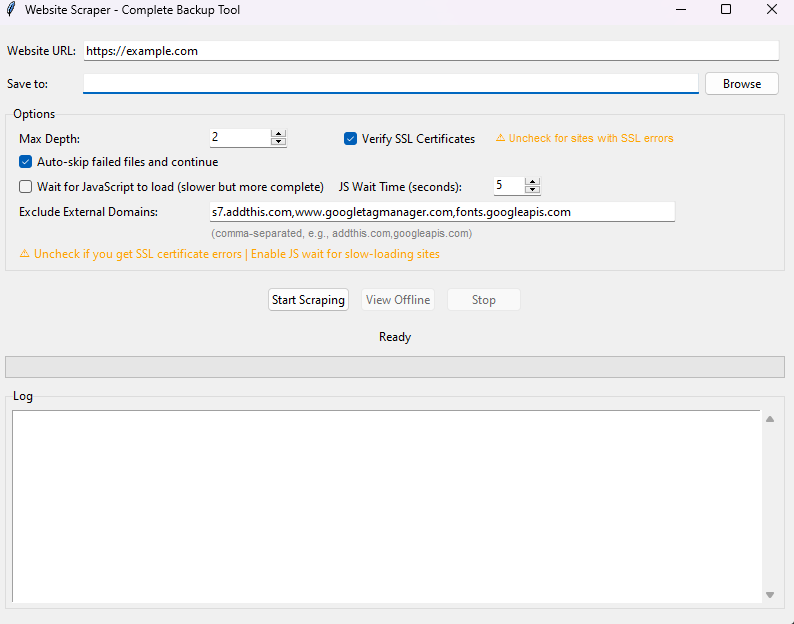Click inside the empty Log text area
This screenshot has width=794, height=624.
pyautogui.click(x=386, y=506)
